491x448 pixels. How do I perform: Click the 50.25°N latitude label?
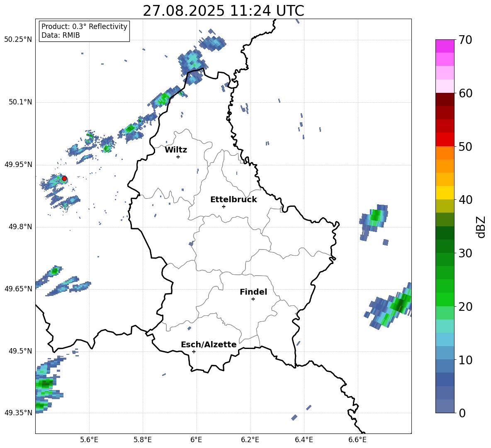click(x=18, y=40)
